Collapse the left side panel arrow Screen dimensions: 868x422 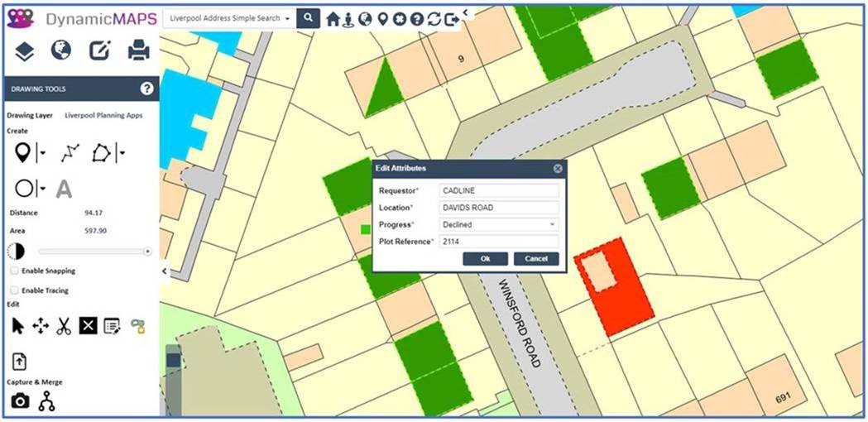[x=164, y=271]
